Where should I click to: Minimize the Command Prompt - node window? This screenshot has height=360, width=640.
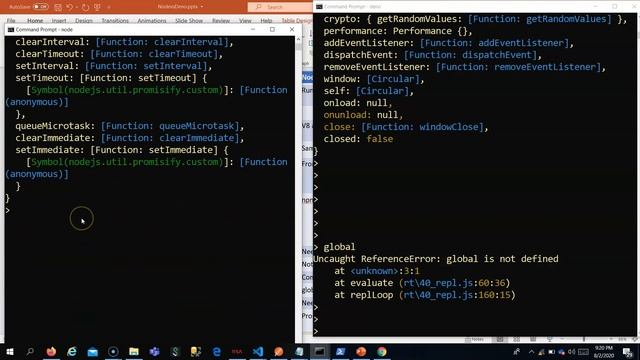click(x=253, y=29)
